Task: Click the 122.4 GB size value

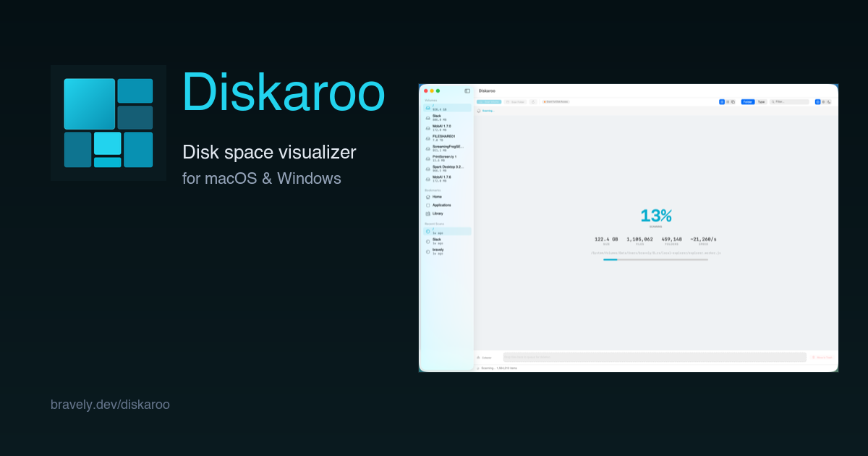Action: [606, 239]
